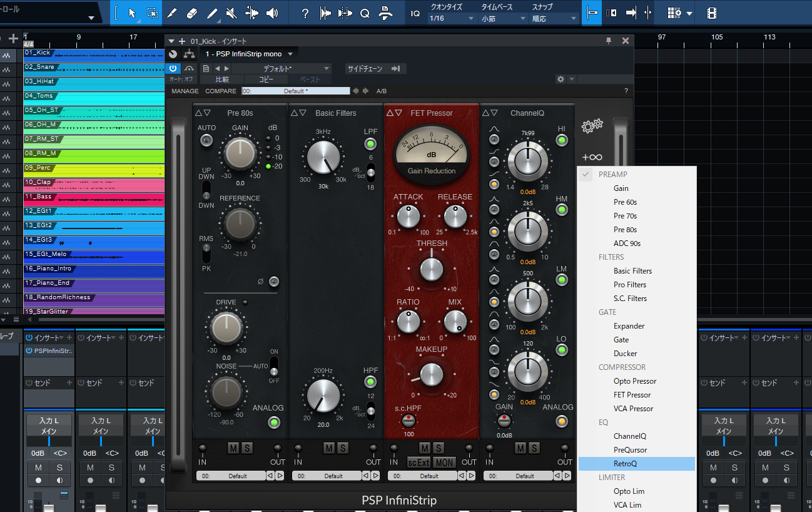Open the question mark help tool

tap(305, 13)
